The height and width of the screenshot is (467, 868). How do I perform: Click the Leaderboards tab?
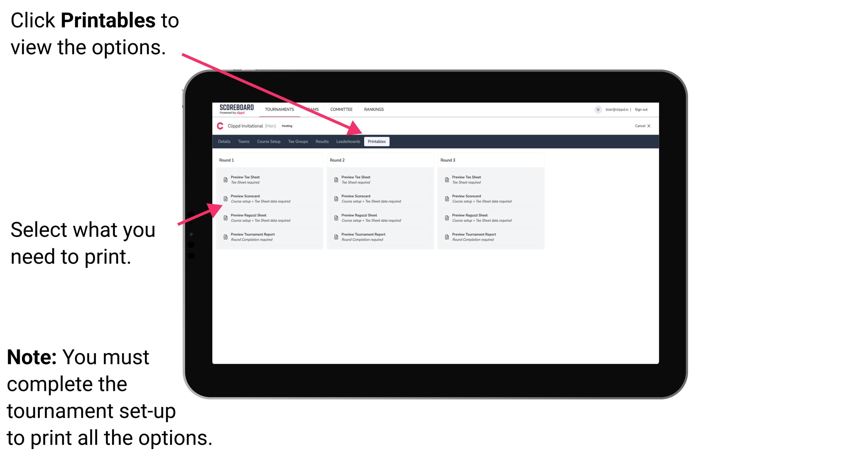[x=347, y=141]
